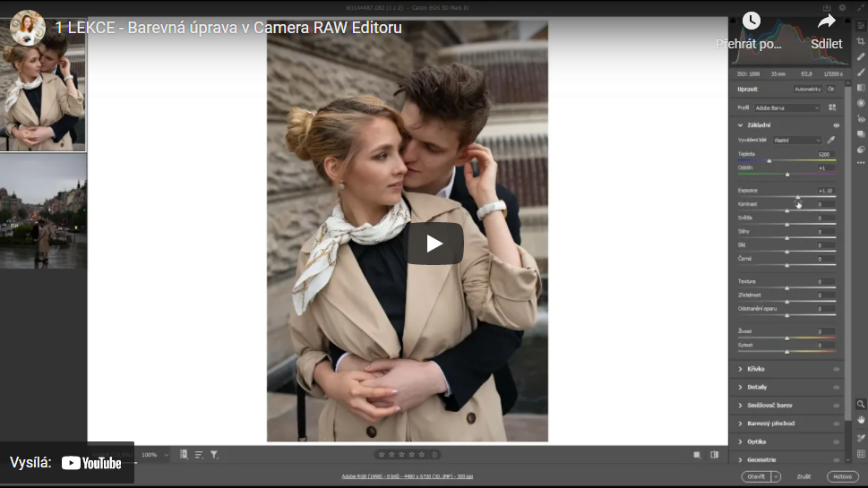The image size is (868, 488).
Task: Open the video title link
Action: pyautogui.click(x=228, y=28)
